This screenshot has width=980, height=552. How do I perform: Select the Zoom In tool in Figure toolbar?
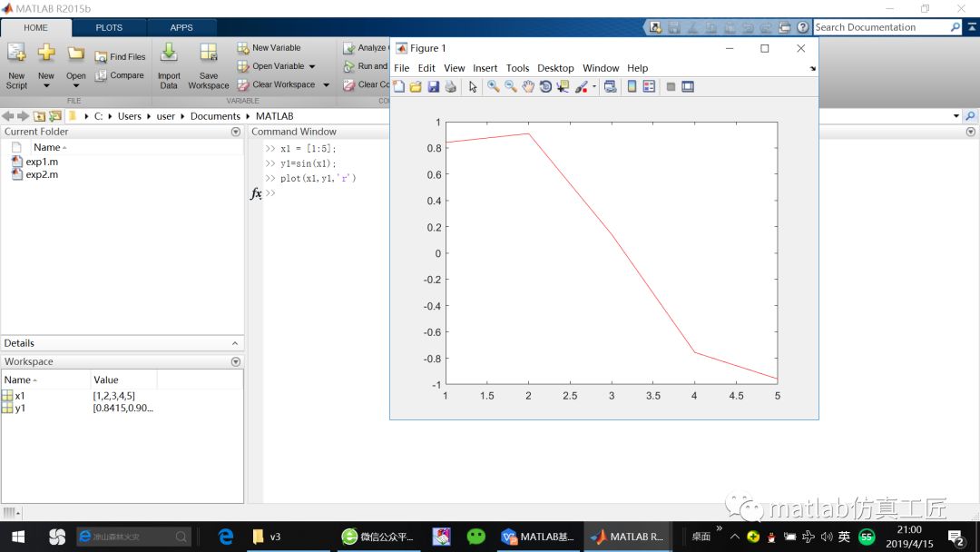pos(493,87)
